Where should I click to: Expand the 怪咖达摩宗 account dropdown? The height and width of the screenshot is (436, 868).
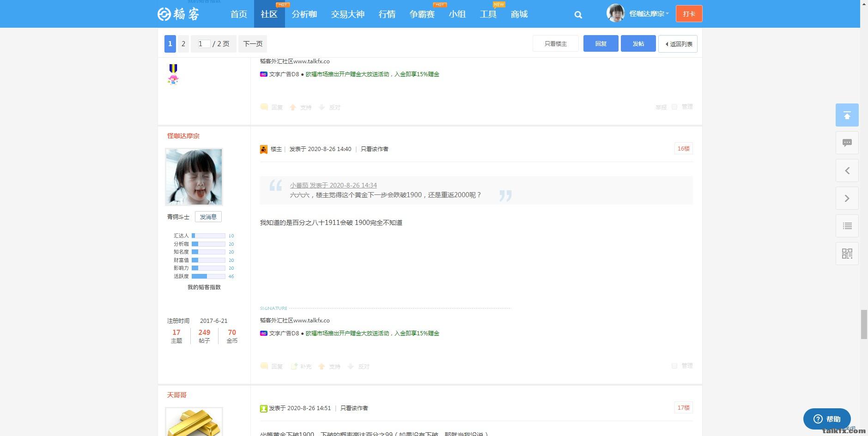click(x=649, y=14)
